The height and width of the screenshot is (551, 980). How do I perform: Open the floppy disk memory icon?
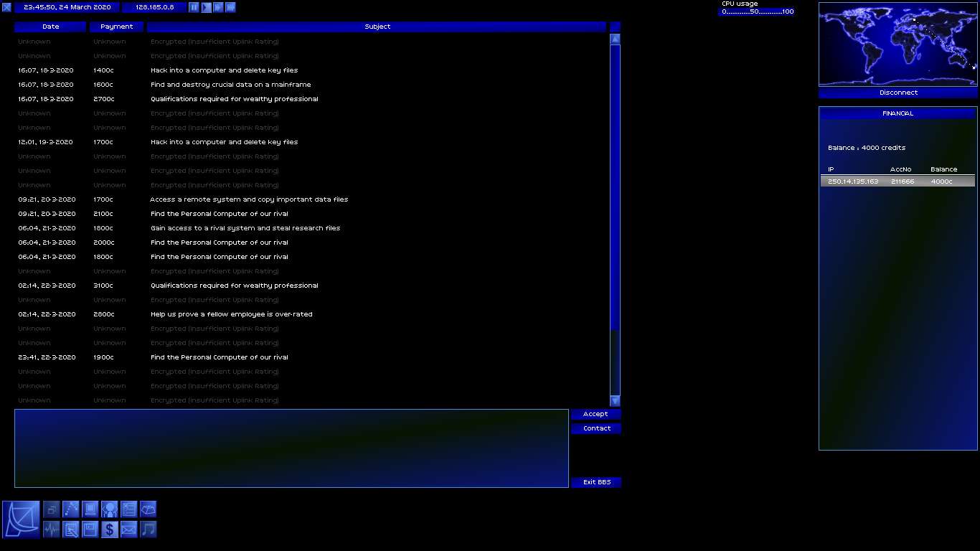pyautogui.click(x=90, y=529)
